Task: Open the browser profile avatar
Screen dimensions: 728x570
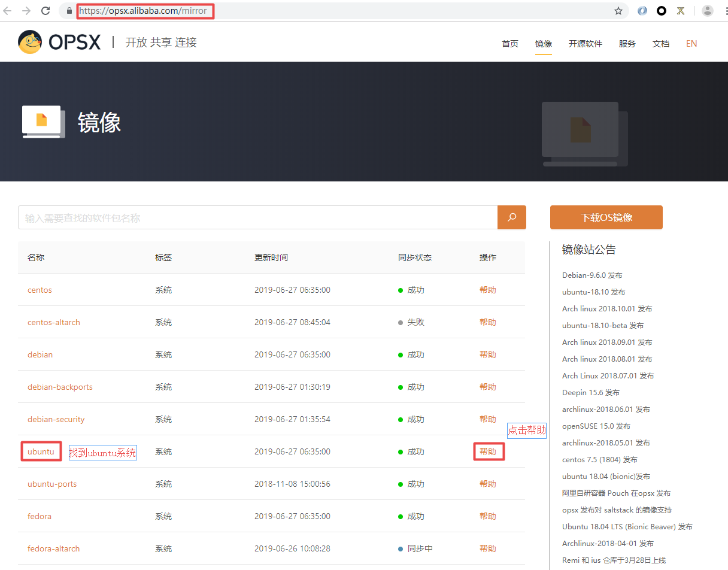Action: [708, 11]
